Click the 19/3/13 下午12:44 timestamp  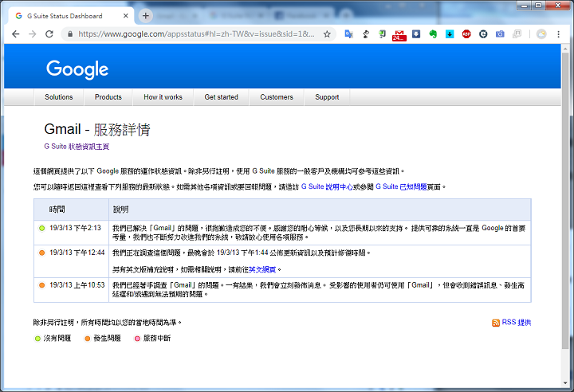tap(77, 253)
